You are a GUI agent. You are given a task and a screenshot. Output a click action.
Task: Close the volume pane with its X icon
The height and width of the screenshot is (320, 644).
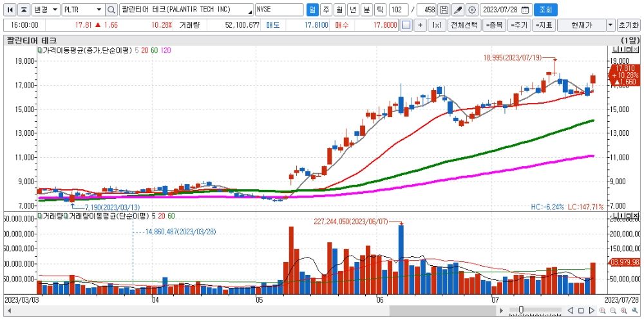637,216
